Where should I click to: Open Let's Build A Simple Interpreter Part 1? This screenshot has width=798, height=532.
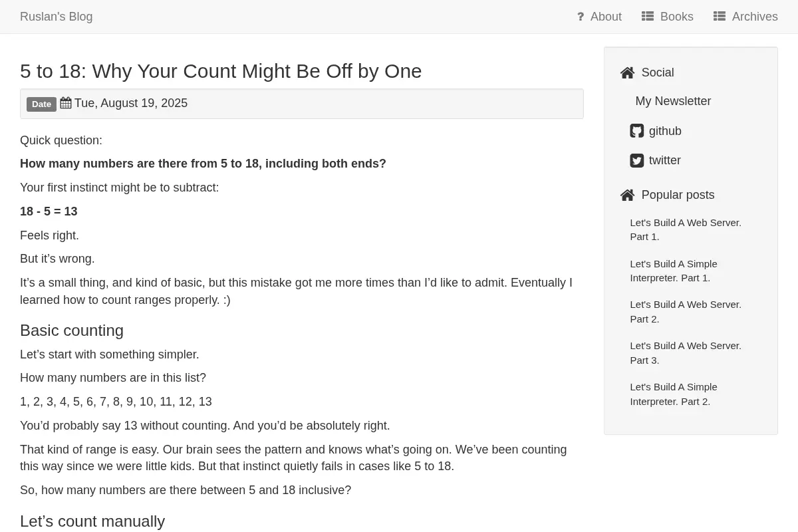click(674, 271)
